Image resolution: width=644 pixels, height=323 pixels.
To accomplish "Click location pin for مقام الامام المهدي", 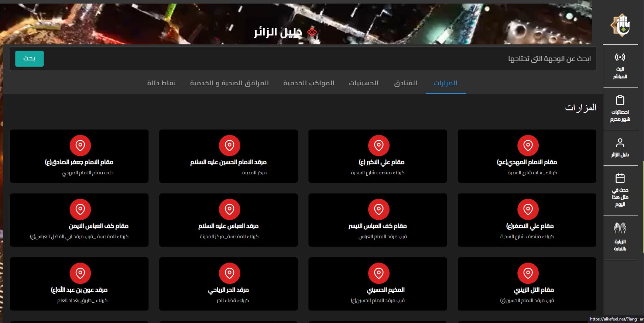I will pyautogui.click(x=528, y=145).
